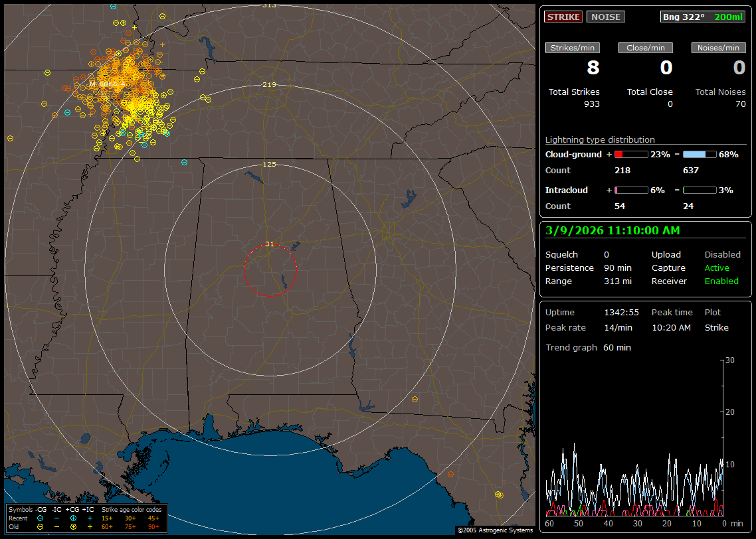Click the green Enabled receiver status
The width and height of the screenshot is (756, 539).
(x=721, y=281)
